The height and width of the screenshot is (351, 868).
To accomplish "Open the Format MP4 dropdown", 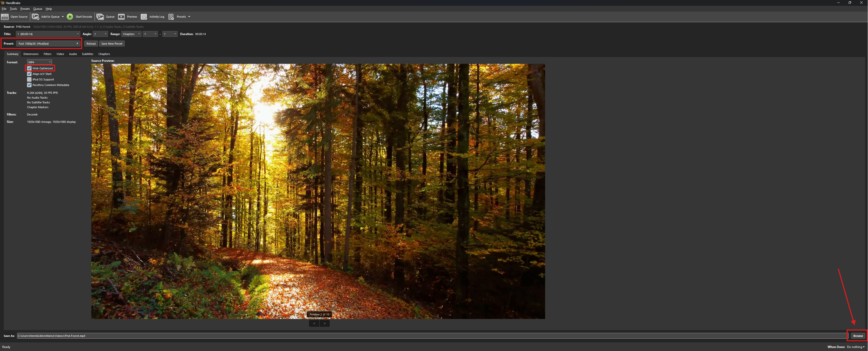I will pos(39,62).
